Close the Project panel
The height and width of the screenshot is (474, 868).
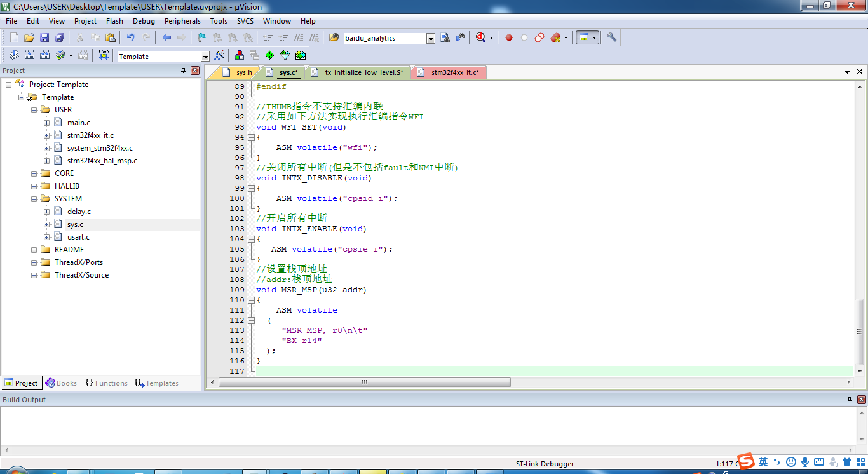tap(195, 71)
